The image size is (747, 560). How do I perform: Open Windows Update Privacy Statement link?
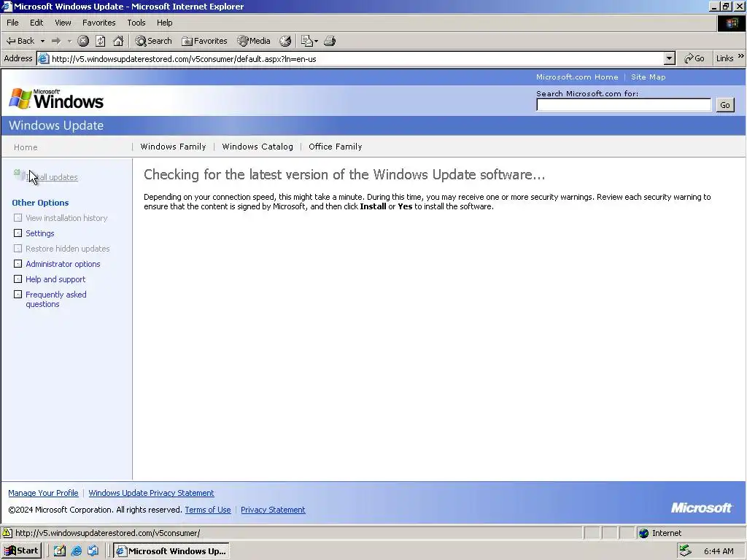point(151,493)
